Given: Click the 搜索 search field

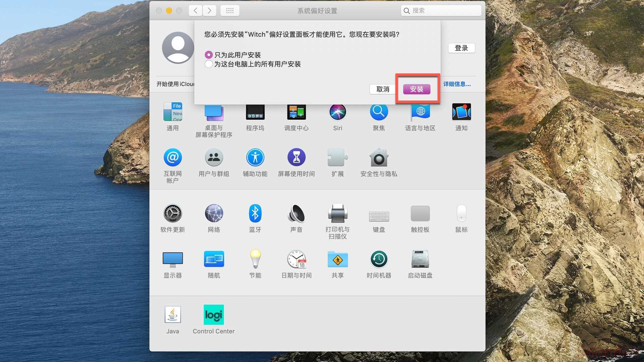Looking at the screenshot, I should tap(444, 11).
